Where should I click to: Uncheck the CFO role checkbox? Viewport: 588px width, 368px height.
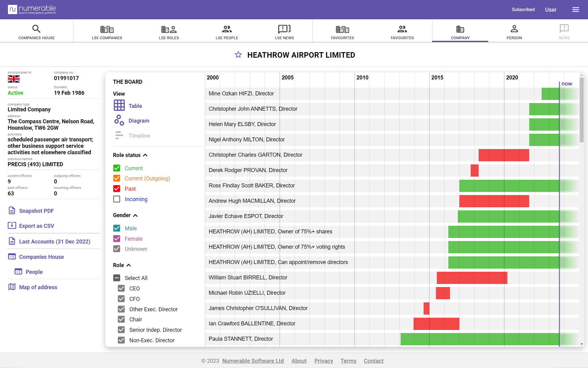click(x=121, y=299)
